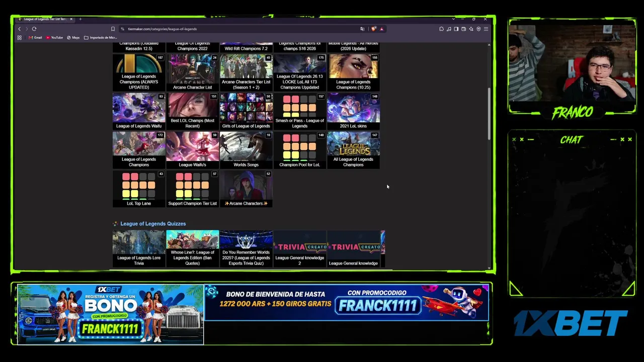Click the page vertical scrollbar thumb

point(489,114)
